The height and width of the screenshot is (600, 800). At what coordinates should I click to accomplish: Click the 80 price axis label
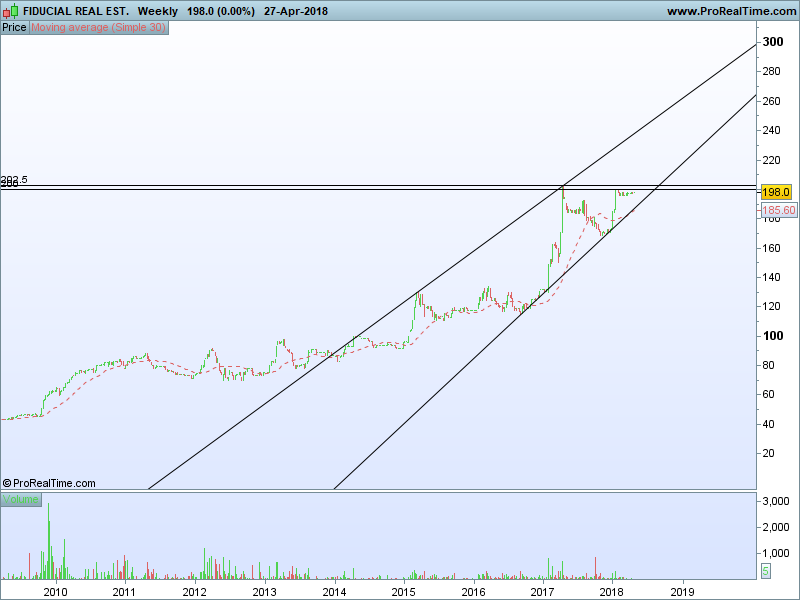point(768,365)
